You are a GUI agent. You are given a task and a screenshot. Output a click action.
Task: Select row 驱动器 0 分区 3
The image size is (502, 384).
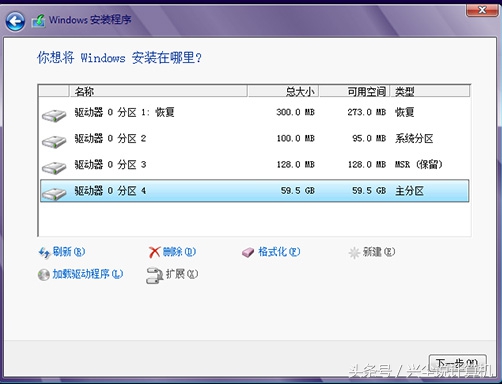click(x=254, y=164)
